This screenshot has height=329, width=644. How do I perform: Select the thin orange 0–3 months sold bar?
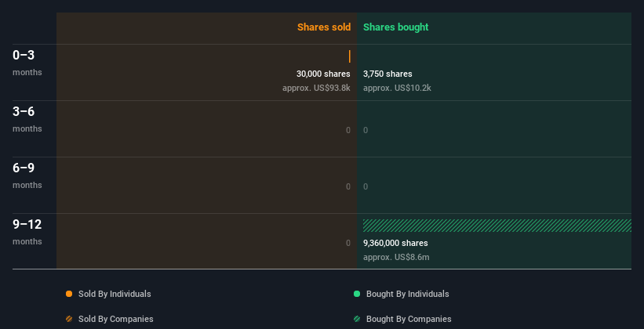tap(350, 56)
